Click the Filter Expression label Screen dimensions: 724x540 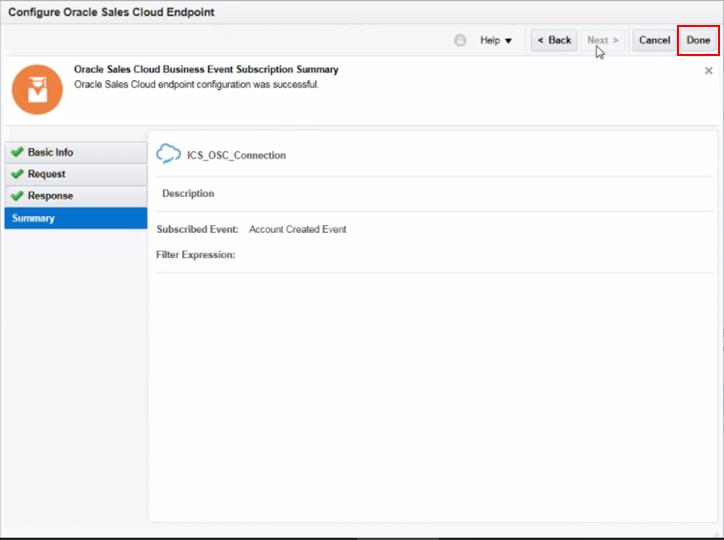[195, 255]
